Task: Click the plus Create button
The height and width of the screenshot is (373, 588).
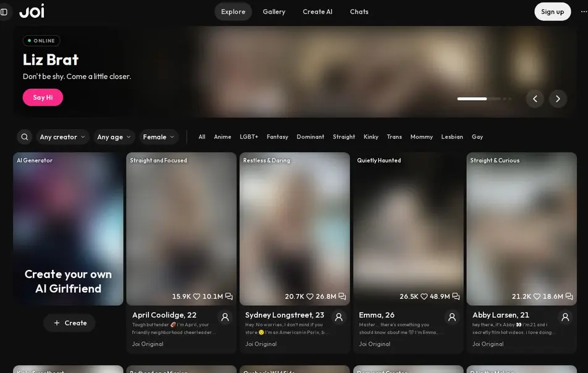Action: tap(69, 323)
